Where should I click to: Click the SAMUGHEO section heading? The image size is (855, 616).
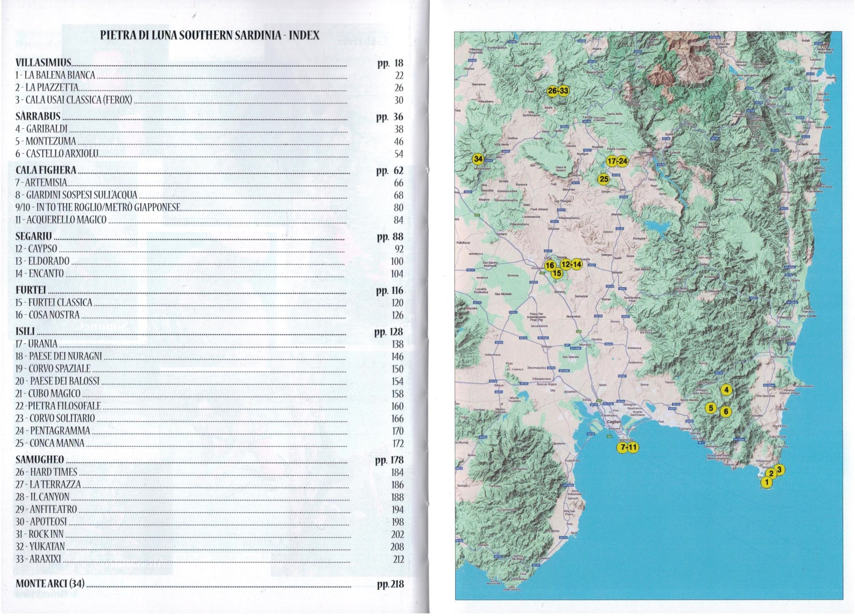click(40, 460)
